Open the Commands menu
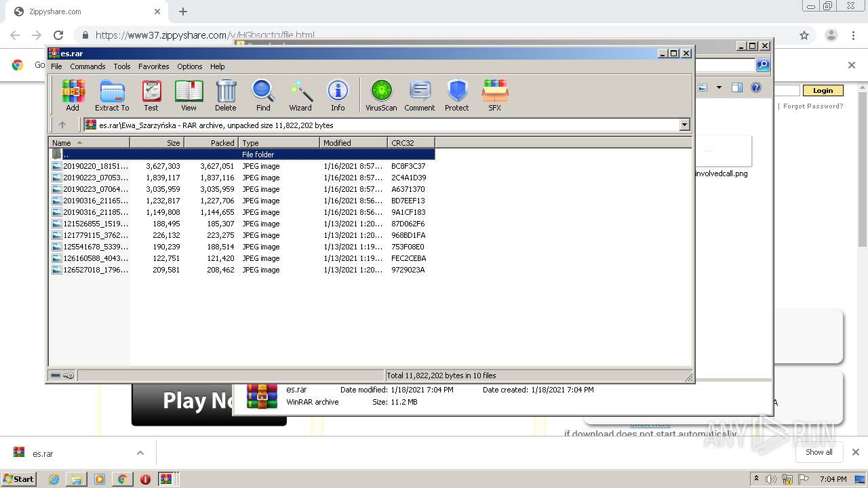Screen dimensions: 868x488 point(87,66)
